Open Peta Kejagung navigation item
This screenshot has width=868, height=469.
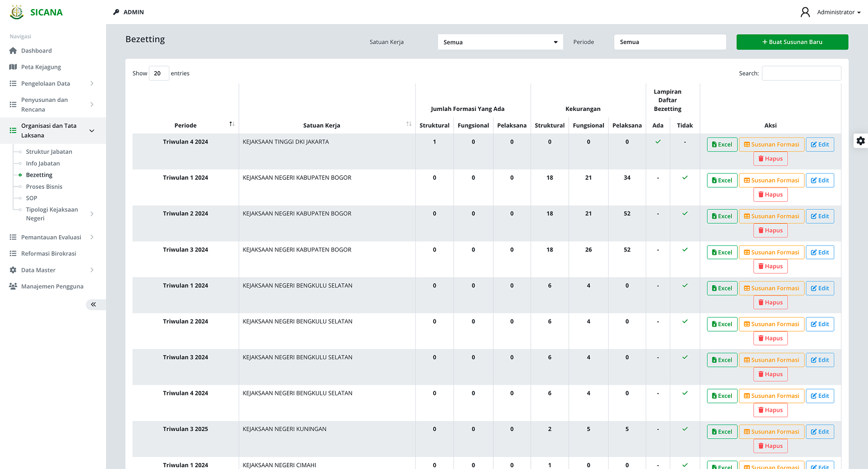41,67
